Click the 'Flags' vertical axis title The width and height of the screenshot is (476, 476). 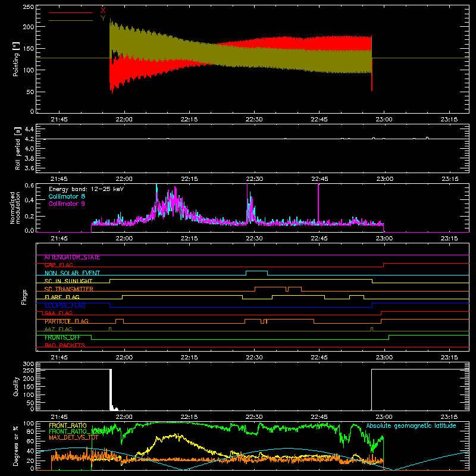[x=24, y=297]
